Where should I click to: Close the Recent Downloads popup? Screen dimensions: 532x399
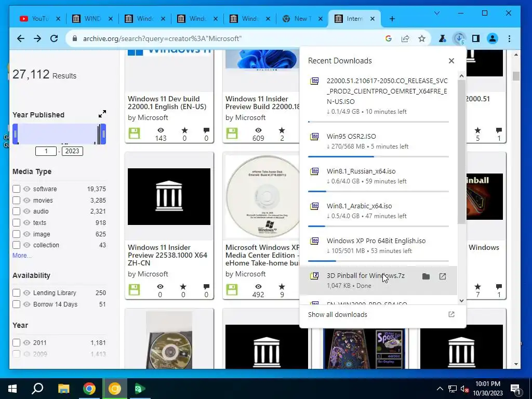451,61
